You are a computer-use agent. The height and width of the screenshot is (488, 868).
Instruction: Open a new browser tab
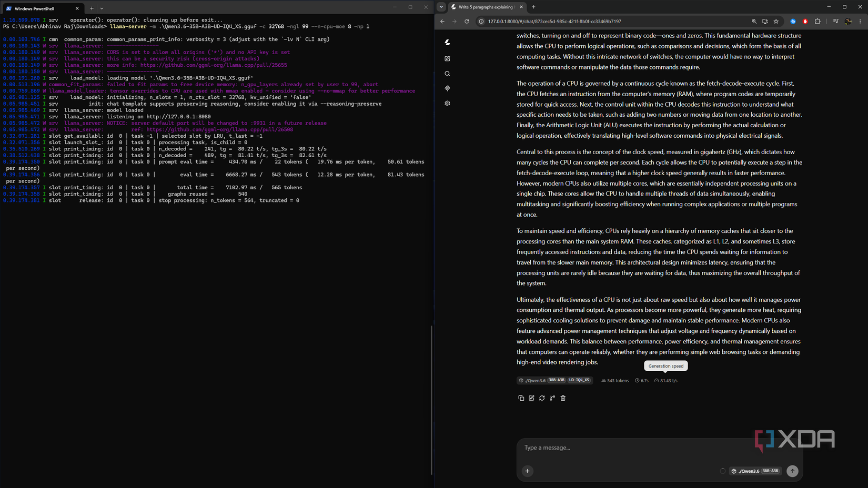[533, 7]
